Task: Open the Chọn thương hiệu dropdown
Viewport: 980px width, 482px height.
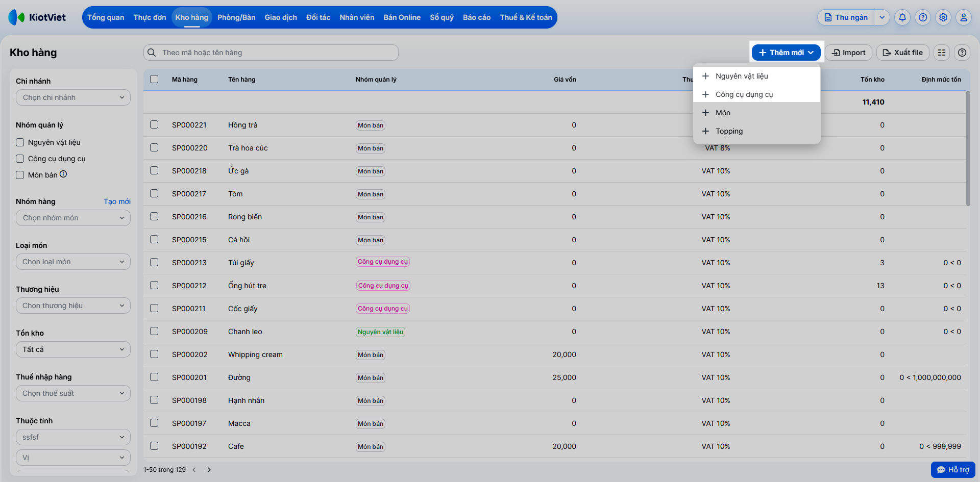Action: click(x=73, y=306)
